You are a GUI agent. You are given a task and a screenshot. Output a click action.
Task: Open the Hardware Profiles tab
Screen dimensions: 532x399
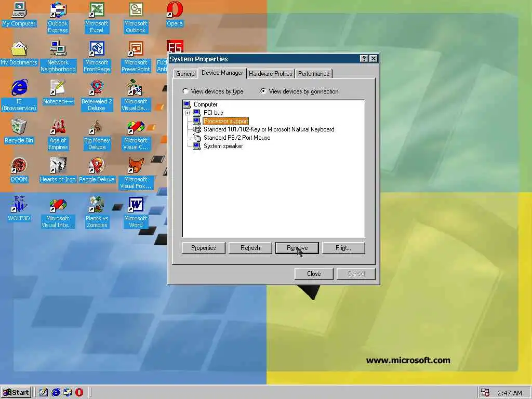(x=270, y=74)
